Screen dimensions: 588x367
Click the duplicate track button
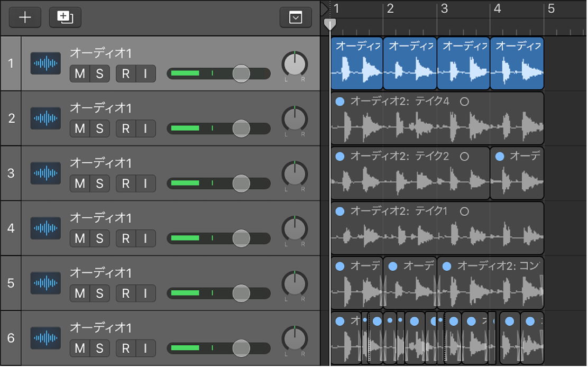(61, 17)
